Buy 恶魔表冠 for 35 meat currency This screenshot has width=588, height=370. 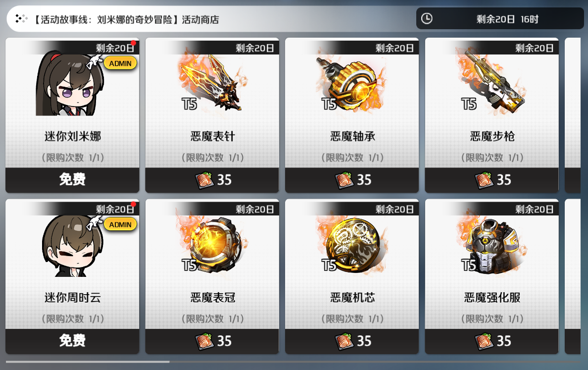(212, 341)
